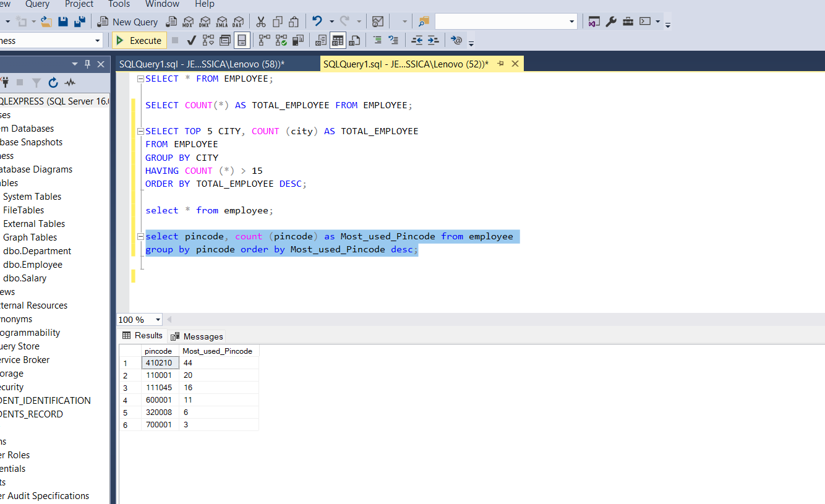Refresh the Object Explorer tree

[53, 82]
